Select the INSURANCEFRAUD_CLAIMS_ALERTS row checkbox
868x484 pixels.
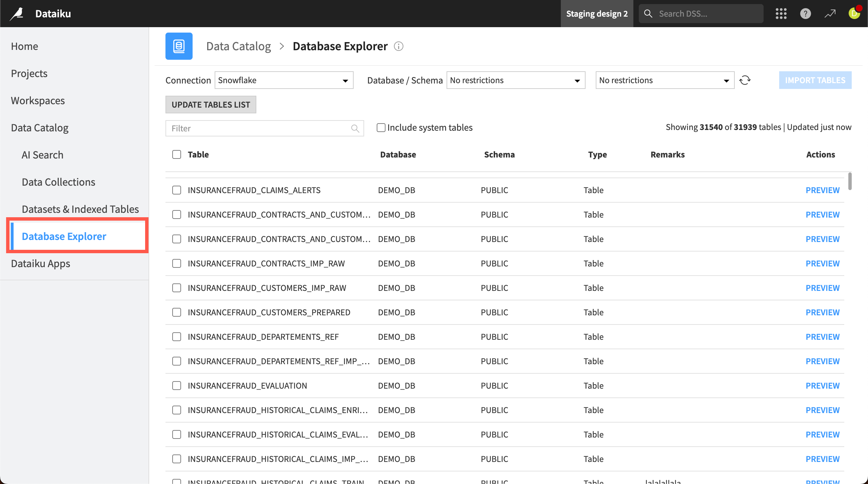(x=176, y=190)
